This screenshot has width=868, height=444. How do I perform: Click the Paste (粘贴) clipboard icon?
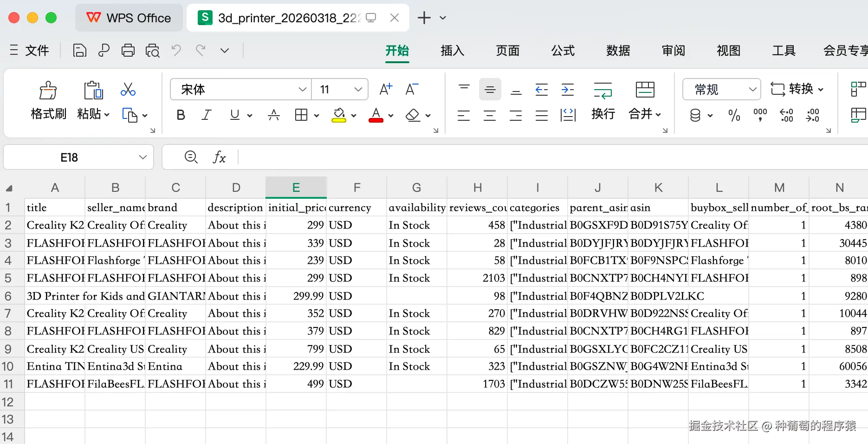tap(93, 90)
